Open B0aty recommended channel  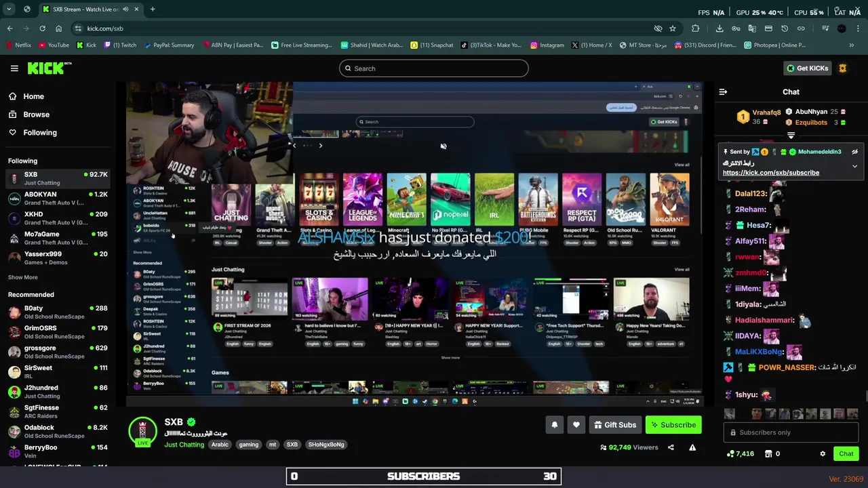pyautogui.click(x=58, y=312)
